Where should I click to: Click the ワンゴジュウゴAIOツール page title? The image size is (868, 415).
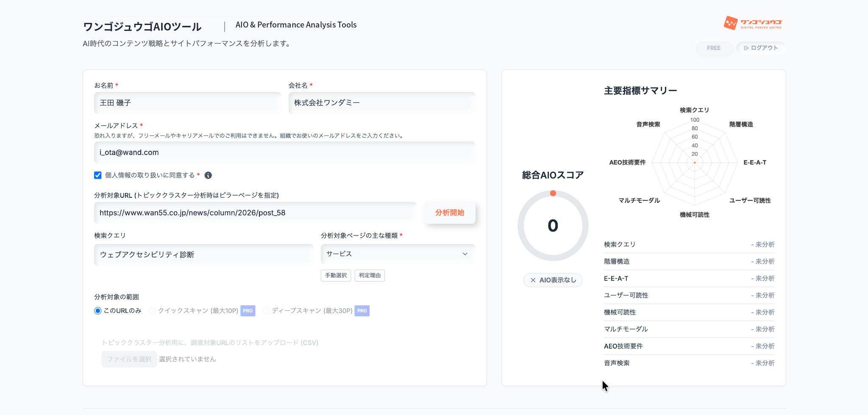click(x=142, y=27)
